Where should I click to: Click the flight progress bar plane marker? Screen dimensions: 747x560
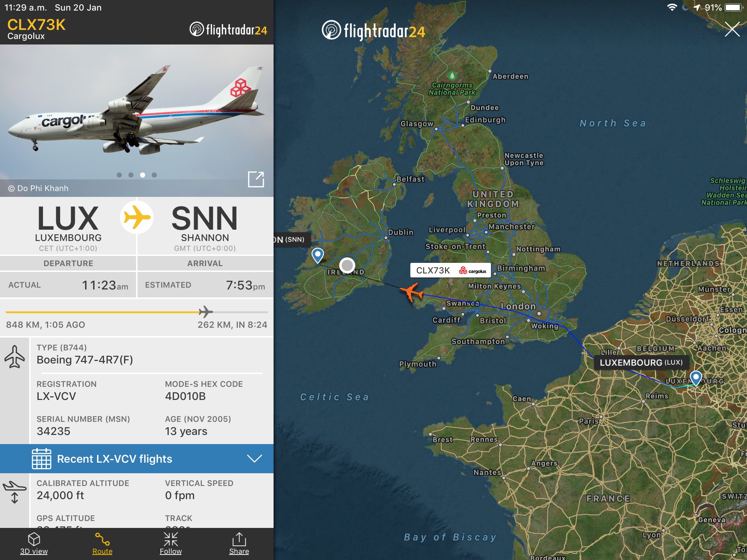[x=206, y=312]
